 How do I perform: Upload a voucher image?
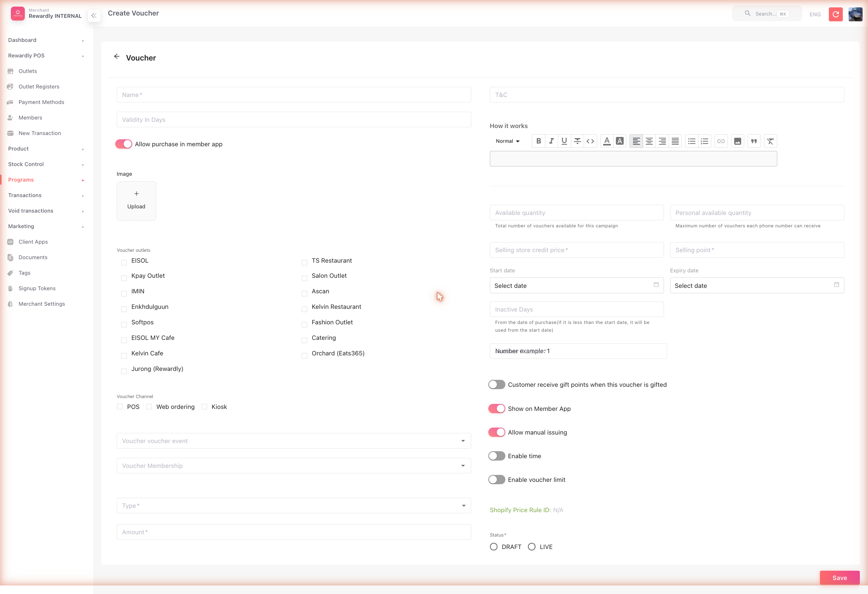point(137,201)
